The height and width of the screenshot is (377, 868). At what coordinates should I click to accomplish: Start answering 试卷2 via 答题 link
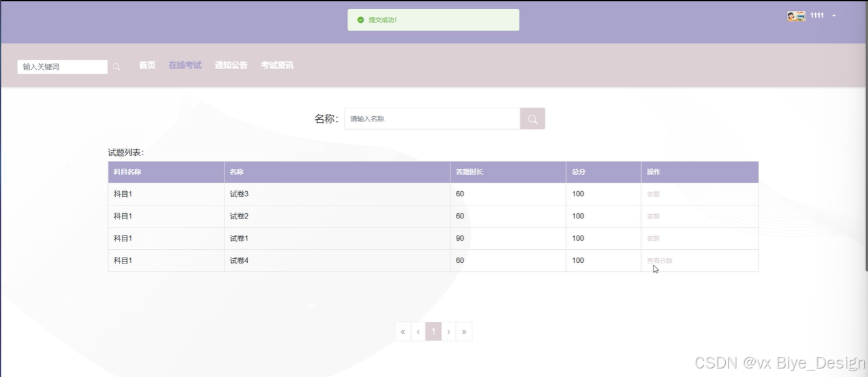click(653, 217)
